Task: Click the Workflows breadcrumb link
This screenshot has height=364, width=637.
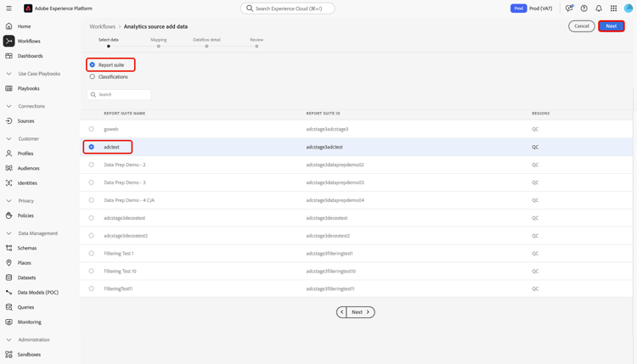Action: pos(103,26)
